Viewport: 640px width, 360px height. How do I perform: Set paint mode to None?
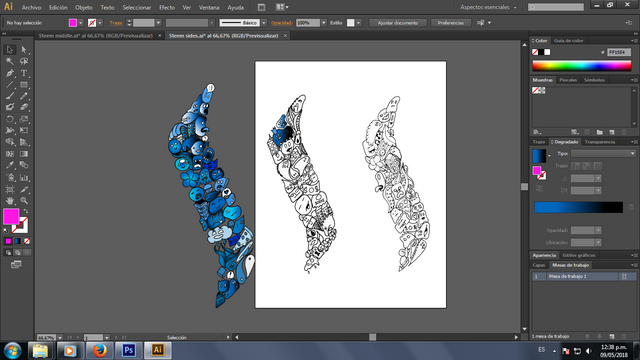click(x=27, y=241)
